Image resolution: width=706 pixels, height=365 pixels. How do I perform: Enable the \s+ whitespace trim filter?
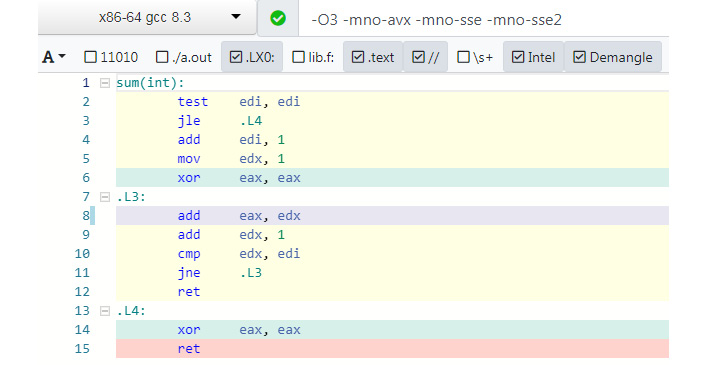click(475, 57)
